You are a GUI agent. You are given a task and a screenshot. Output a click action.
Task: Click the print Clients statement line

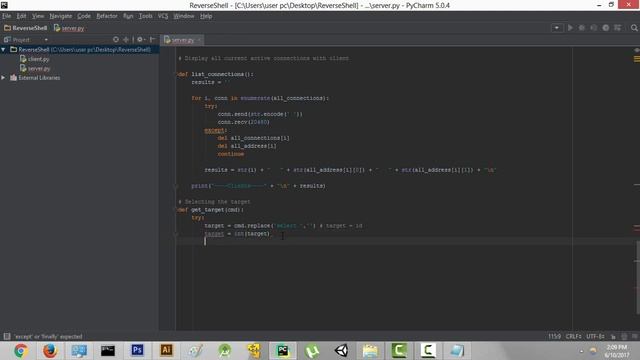[258, 186]
